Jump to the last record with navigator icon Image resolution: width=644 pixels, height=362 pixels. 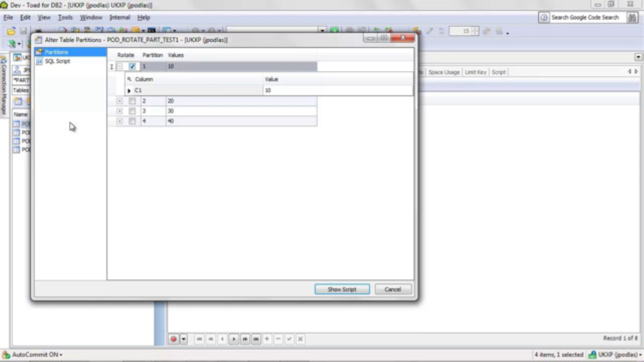coord(256,339)
